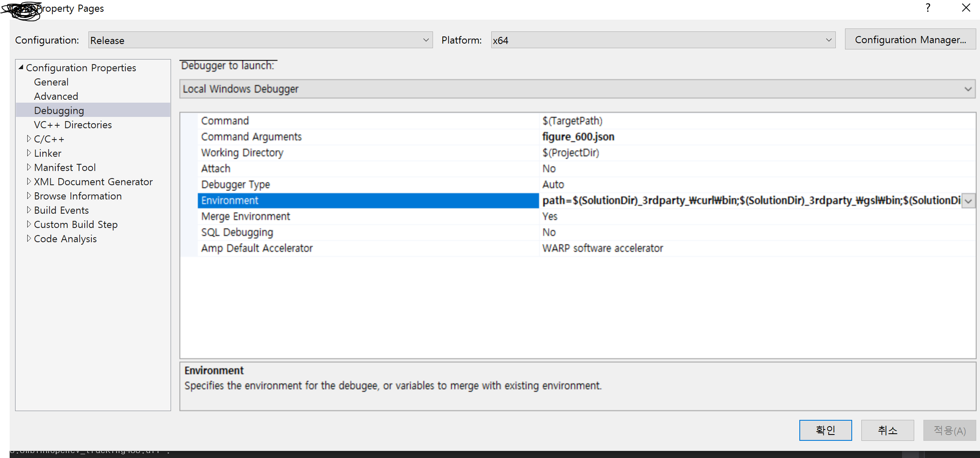This screenshot has width=980, height=458.
Task: Select VC++ Directories in the tree
Action: point(73,125)
